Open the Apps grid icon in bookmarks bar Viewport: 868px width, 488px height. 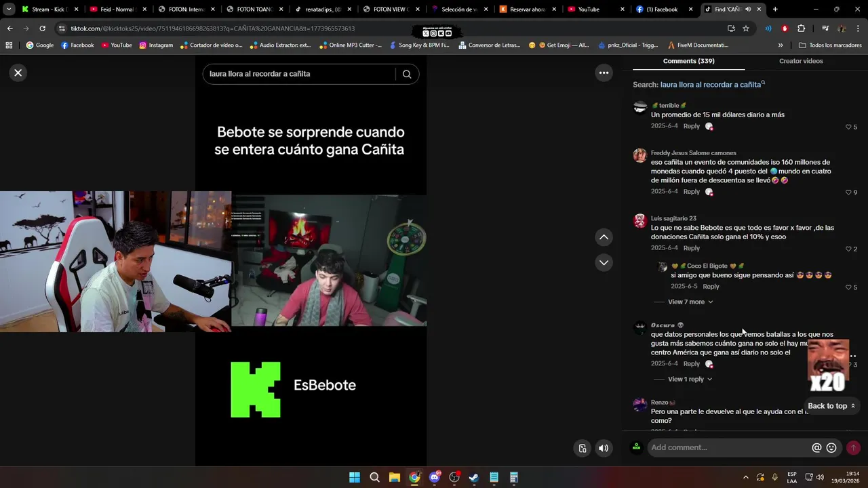click(9, 45)
